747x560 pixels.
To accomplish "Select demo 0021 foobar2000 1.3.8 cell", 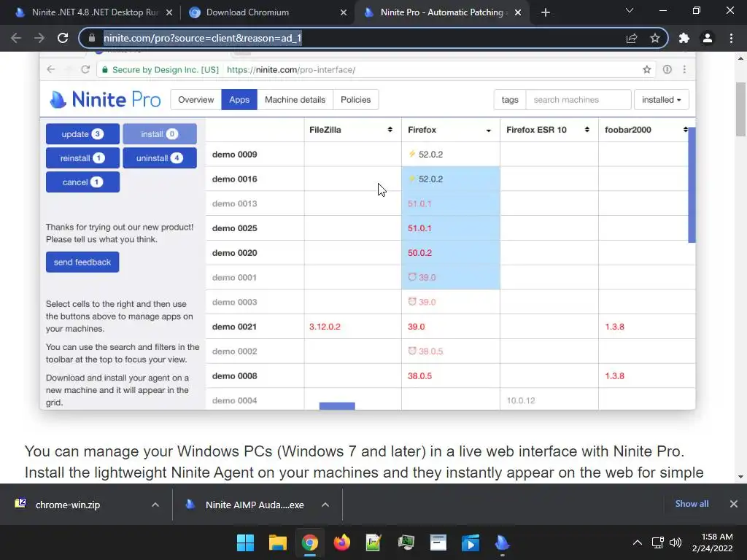I will point(646,327).
